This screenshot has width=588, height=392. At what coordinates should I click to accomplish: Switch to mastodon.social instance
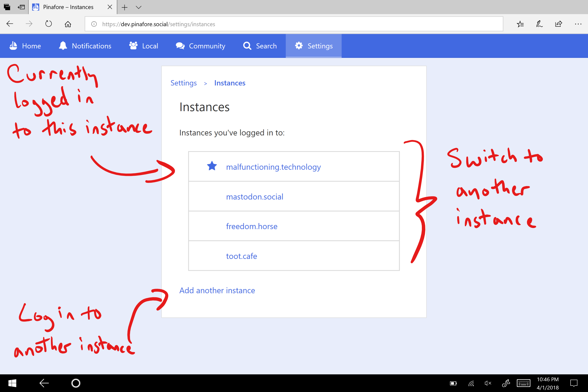pos(255,197)
